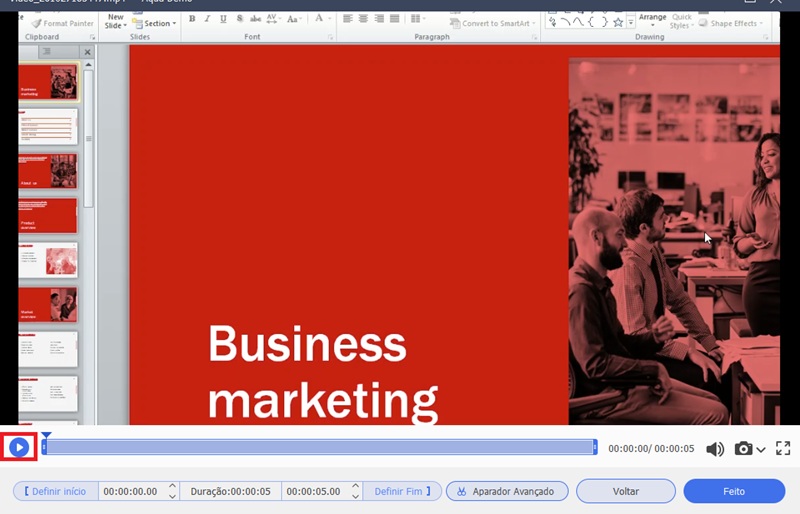Mute audio with the speaker icon
This screenshot has height=514, width=800.
[715, 449]
